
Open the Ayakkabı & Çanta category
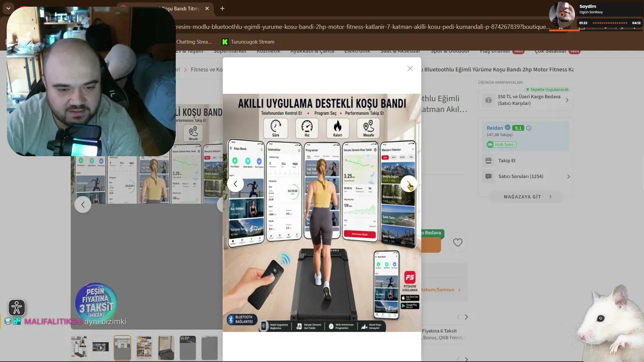(x=312, y=51)
